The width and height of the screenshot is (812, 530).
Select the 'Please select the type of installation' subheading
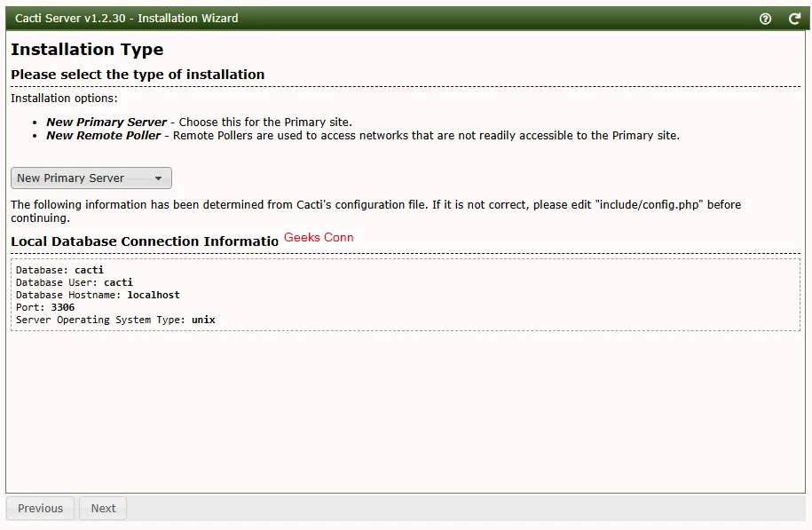[138, 75]
